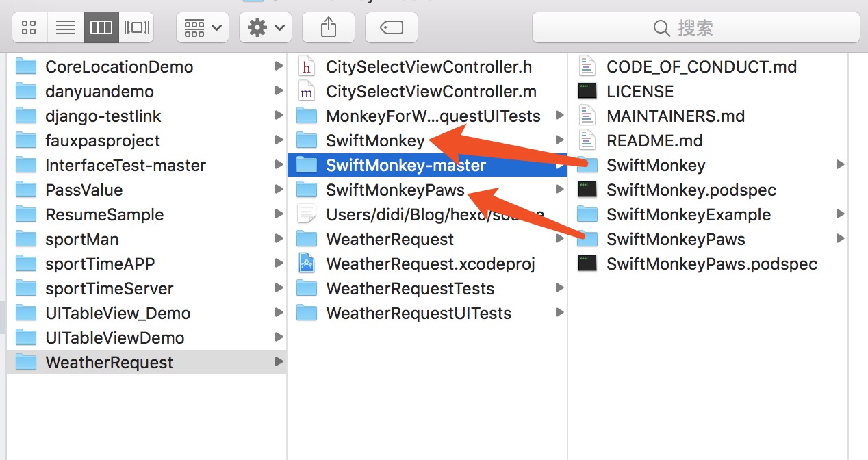
Task: Select SwiftMonkey folder icon in middle column
Action: coord(307,140)
